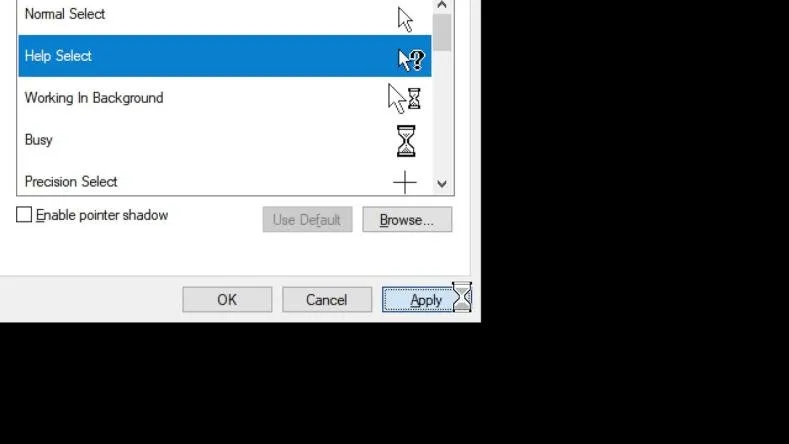Choose Working In Background in the list
Viewport: 789px width, 444px height.
coord(225,98)
